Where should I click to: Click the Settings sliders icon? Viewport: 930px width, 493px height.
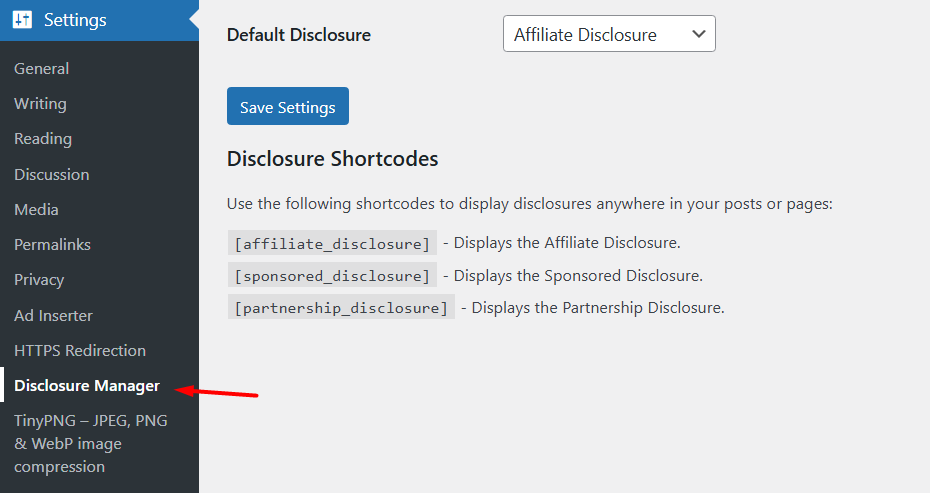coord(23,20)
